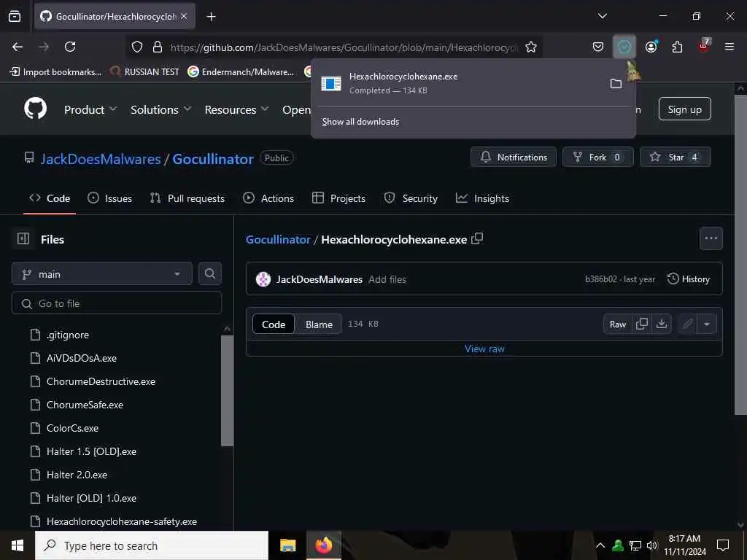Open new browser tab

click(211, 17)
